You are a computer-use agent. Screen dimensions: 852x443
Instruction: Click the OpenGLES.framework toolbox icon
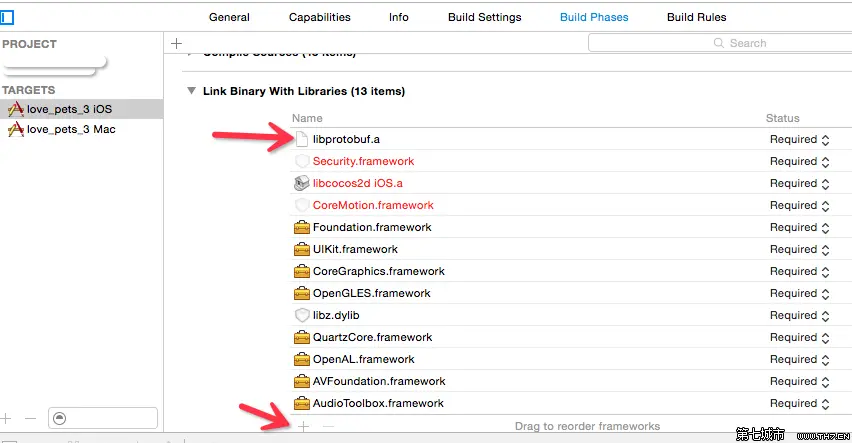pyautogui.click(x=302, y=293)
